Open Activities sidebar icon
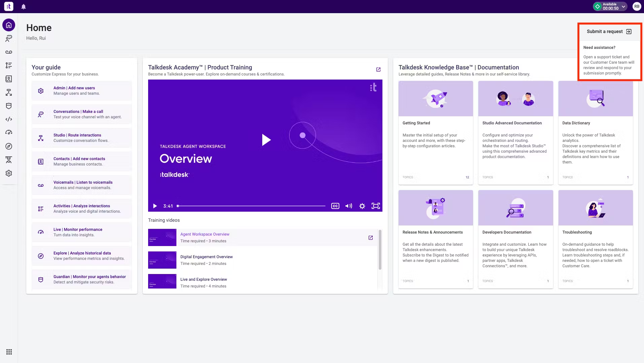Viewport: 644px width, 363px height. pyautogui.click(x=9, y=65)
